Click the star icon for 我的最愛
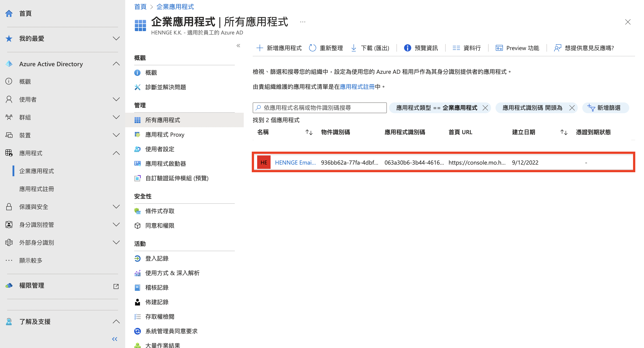This screenshot has width=644, height=348. [9, 38]
